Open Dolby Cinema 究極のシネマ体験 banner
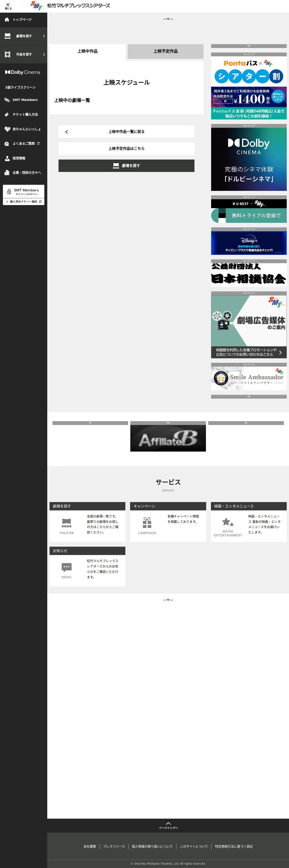Image resolution: width=289 pixels, height=868 pixels. pyautogui.click(x=249, y=159)
